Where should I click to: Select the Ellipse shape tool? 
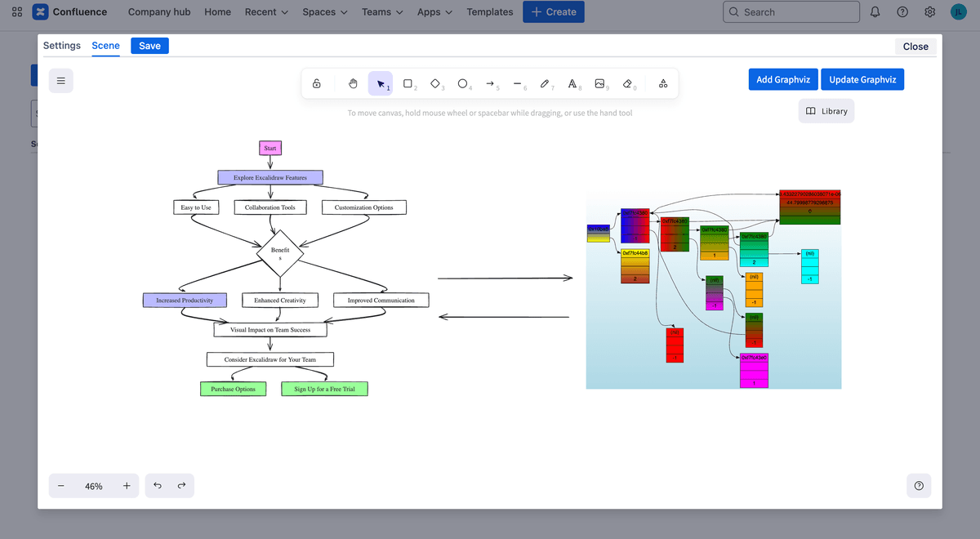point(463,83)
